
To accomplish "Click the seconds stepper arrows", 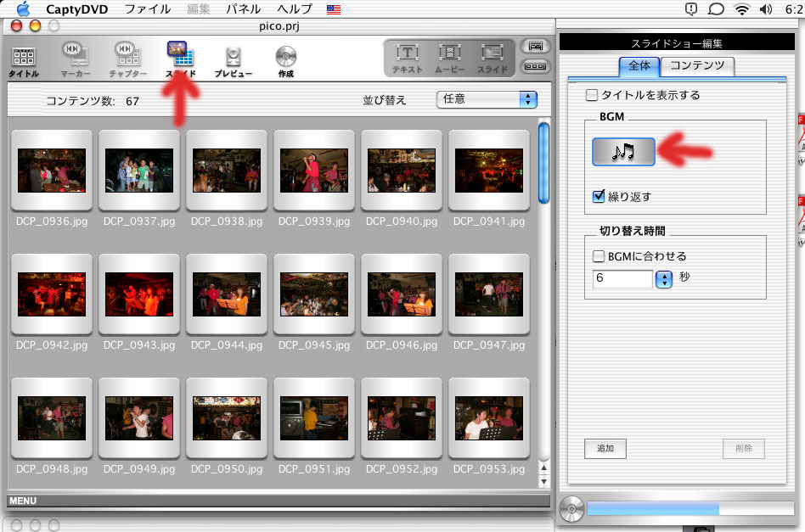I will point(664,279).
